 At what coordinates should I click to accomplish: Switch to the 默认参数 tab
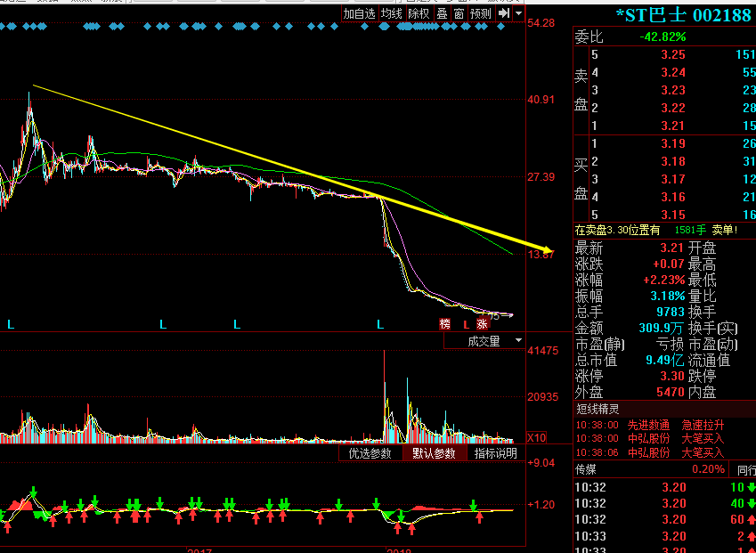point(434,453)
